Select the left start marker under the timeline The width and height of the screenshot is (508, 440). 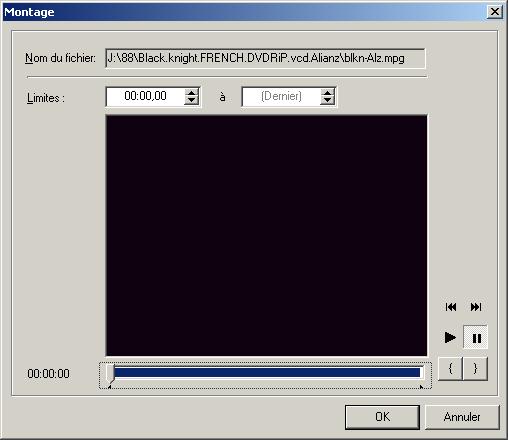(x=109, y=387)
